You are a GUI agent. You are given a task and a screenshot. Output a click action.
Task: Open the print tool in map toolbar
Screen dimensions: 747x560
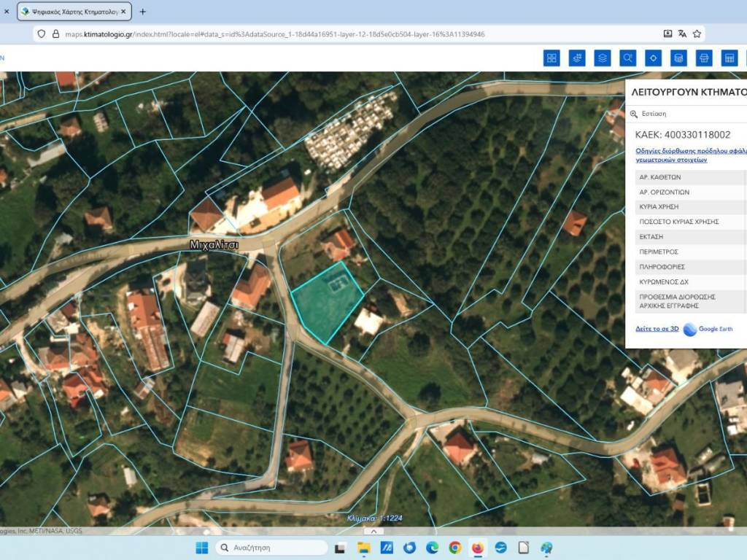[704, 58]
